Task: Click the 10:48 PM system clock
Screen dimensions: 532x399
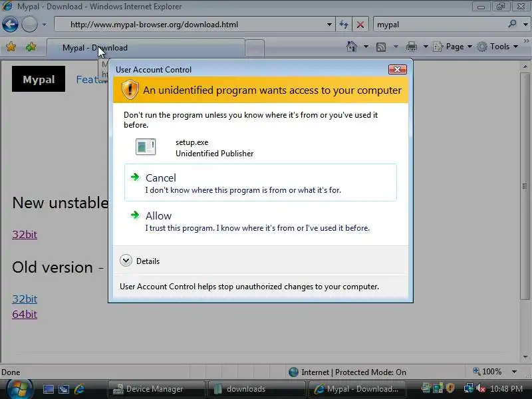Action: 507,389
